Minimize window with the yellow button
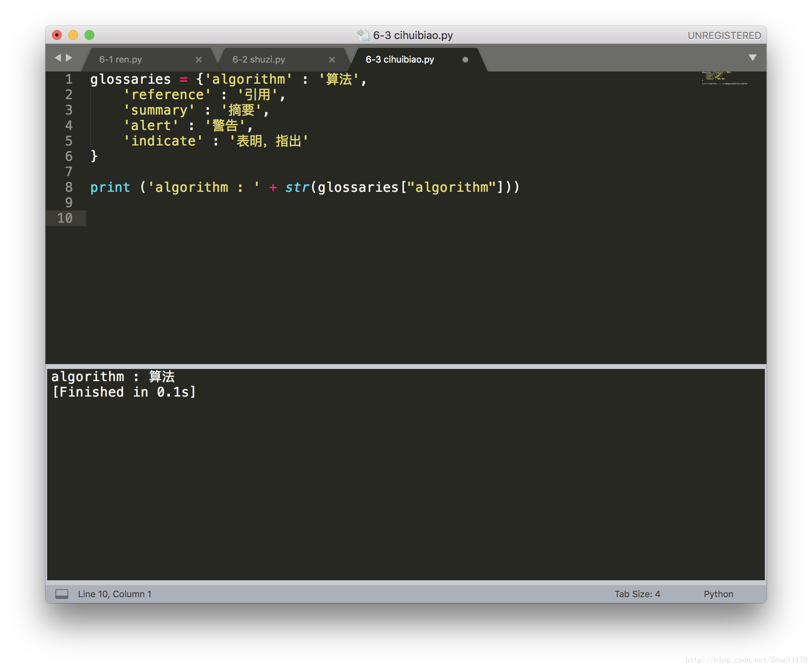 [x=73, y=35]
